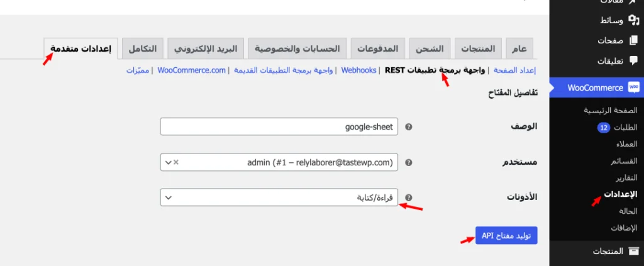
Task: Click help icon beside user (مستخدم) field
Action: tap(409, 162)
